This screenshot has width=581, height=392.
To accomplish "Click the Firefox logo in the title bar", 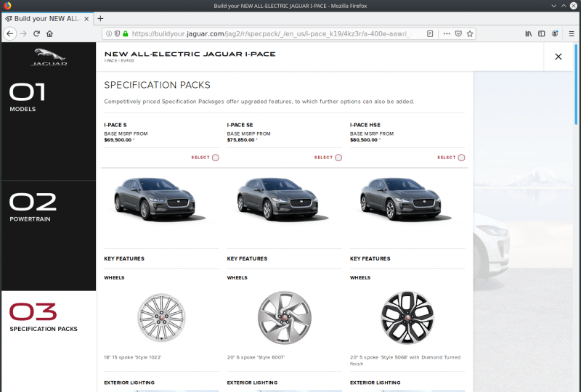I will tap(7, 6).
